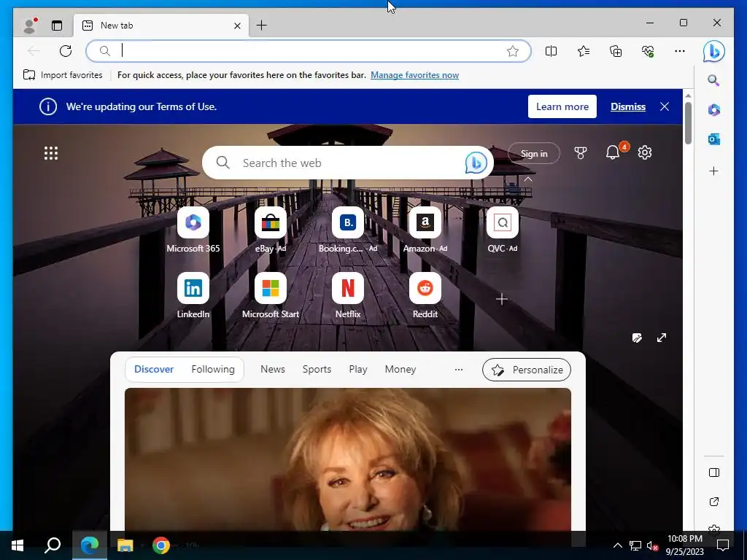Screen dimensions: 747x560
Task: Collapse the quick links with chevron
Action: (528, 179)
